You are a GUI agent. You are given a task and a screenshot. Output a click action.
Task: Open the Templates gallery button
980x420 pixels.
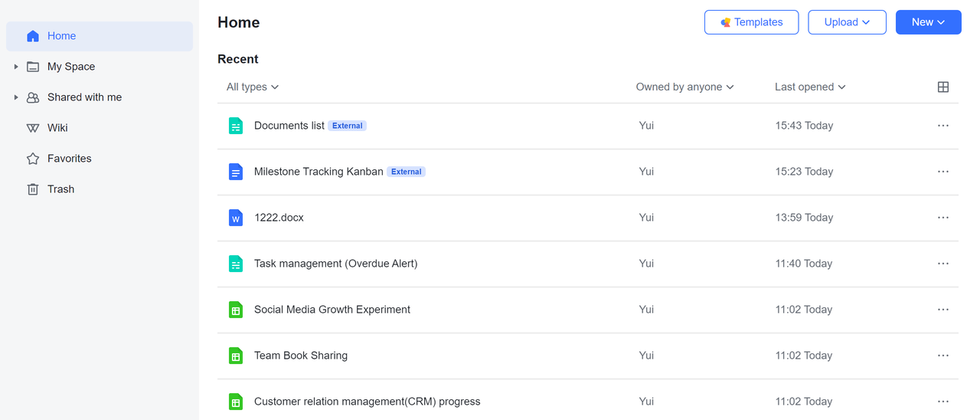[751, 22]
